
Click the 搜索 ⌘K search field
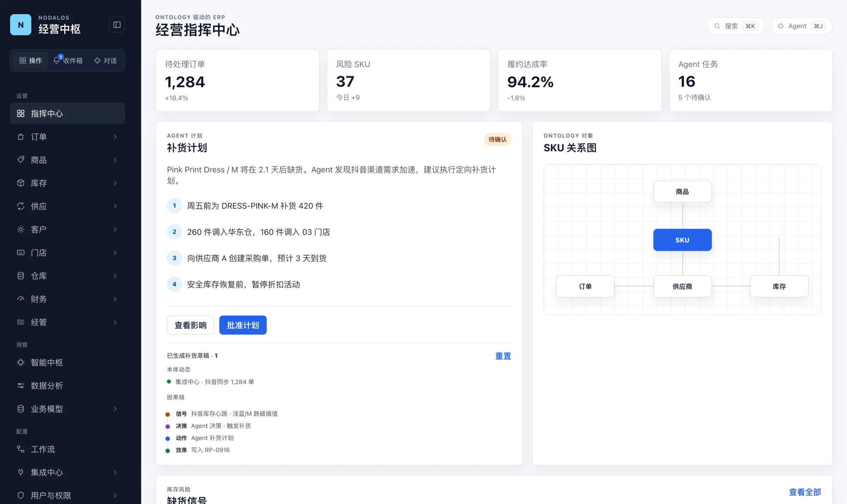[736, 26]
